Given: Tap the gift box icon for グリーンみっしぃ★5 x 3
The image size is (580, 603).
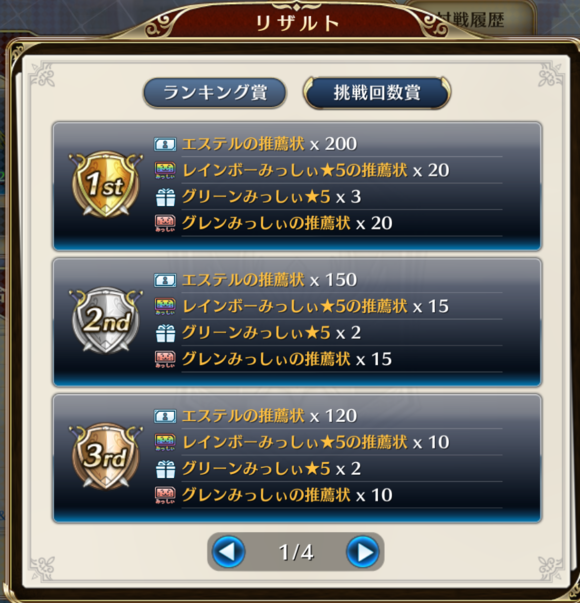Looking at the screenshot, I should click(x=165, y=197).
